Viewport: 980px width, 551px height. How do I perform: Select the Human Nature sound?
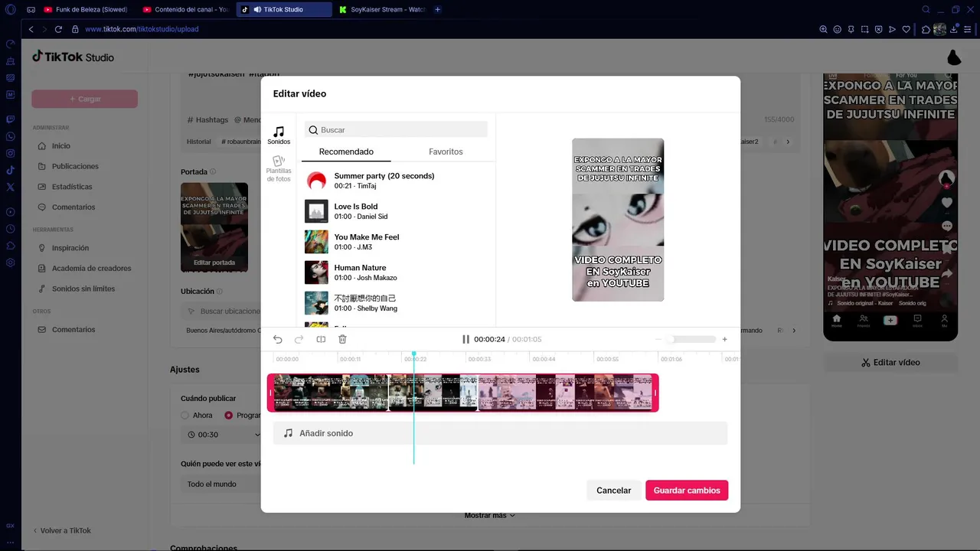coord(396,272)
